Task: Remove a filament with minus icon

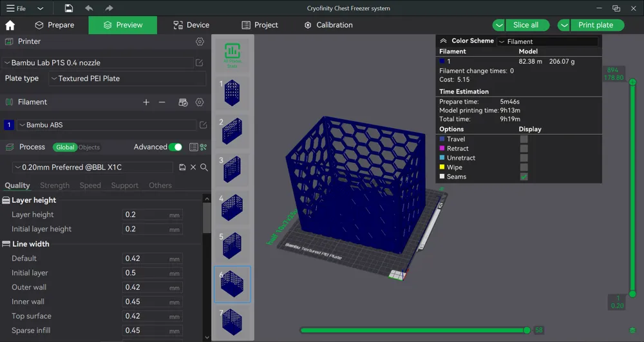Action: pos(162,102)
